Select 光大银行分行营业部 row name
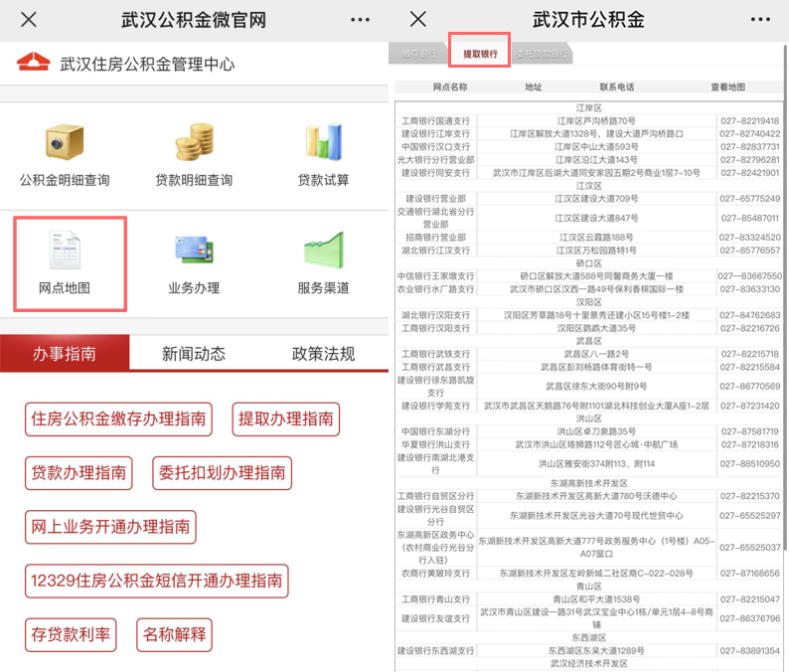Viewport: 789px width, 672px height. pos(436,160)
